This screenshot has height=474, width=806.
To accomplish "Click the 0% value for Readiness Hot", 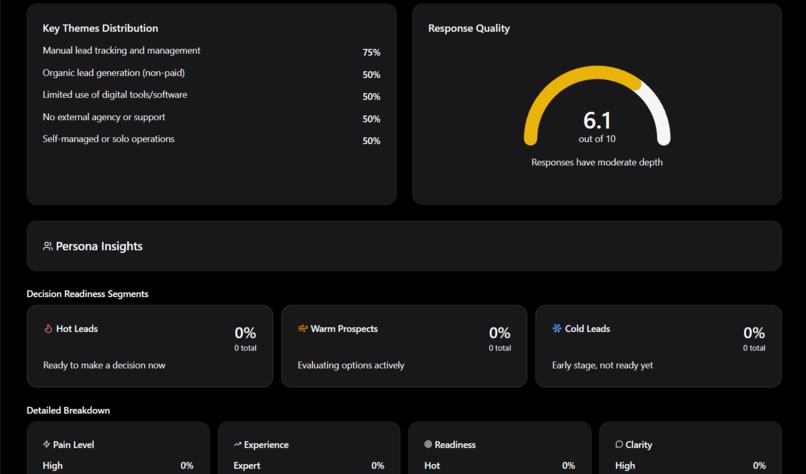I will (x=569, y=466).
